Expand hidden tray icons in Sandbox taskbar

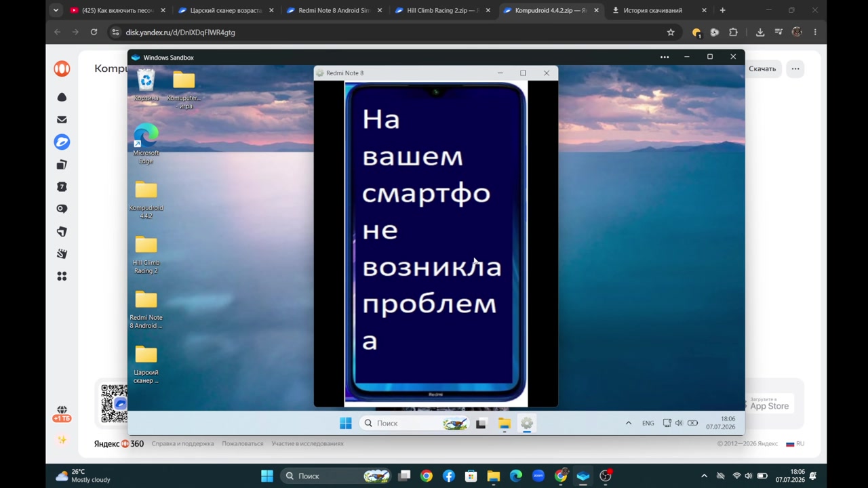[x=629, y=423]
